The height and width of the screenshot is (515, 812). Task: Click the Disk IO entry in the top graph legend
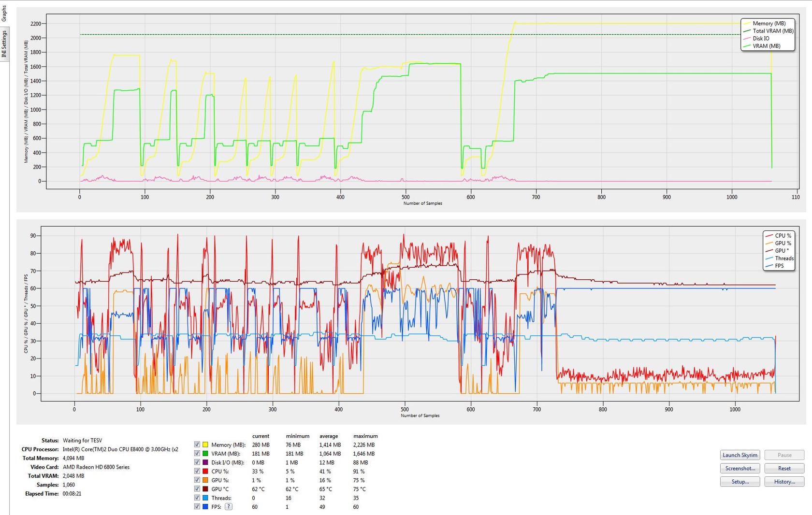coord(761,39)
